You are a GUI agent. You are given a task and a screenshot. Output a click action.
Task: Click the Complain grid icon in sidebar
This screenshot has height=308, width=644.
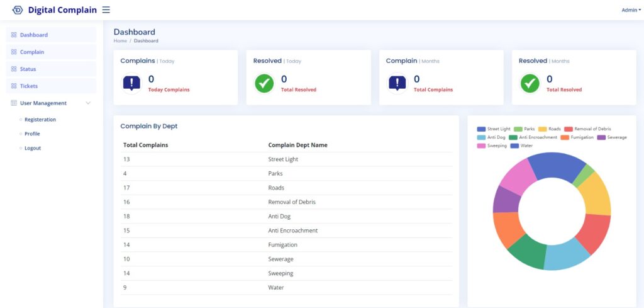click(x=14, y=52)
